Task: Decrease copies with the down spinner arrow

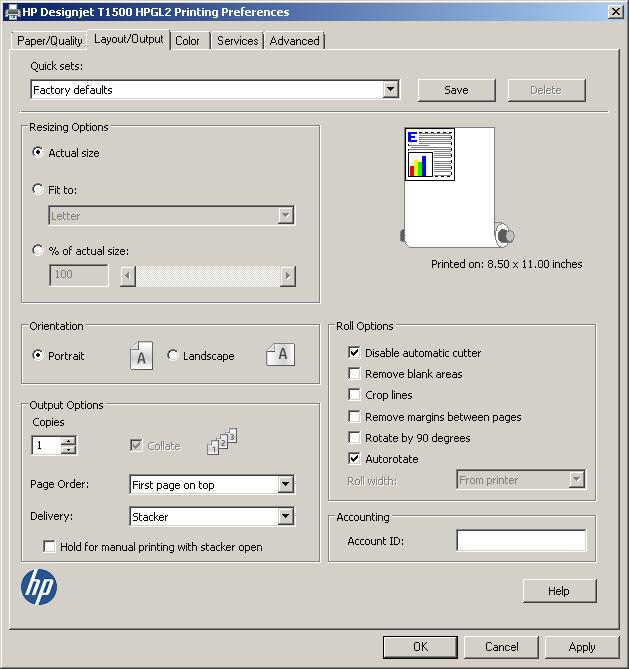Action: [x=68, y=450]
